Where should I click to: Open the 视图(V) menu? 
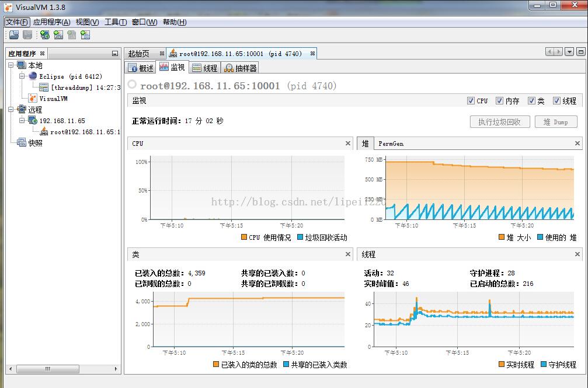(87, 22)
